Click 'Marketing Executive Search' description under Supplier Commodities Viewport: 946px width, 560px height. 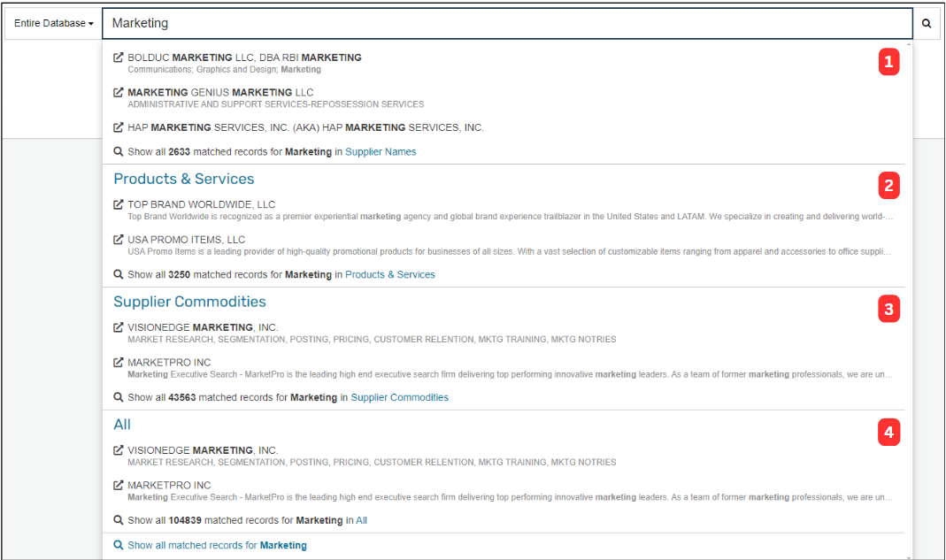tap(510, 374)
